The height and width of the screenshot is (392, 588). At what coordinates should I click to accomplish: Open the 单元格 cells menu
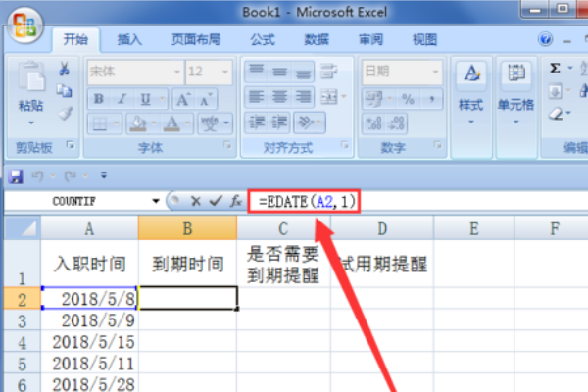[516, 94]
